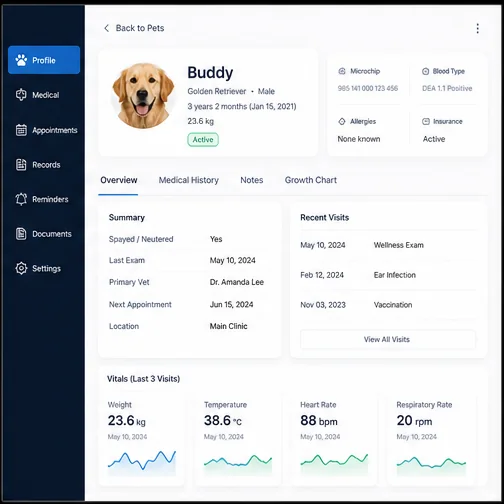The width and height of the screenshot is (504, 504).
Task: Switch to the Medical History tab
Action: [189, 180]
